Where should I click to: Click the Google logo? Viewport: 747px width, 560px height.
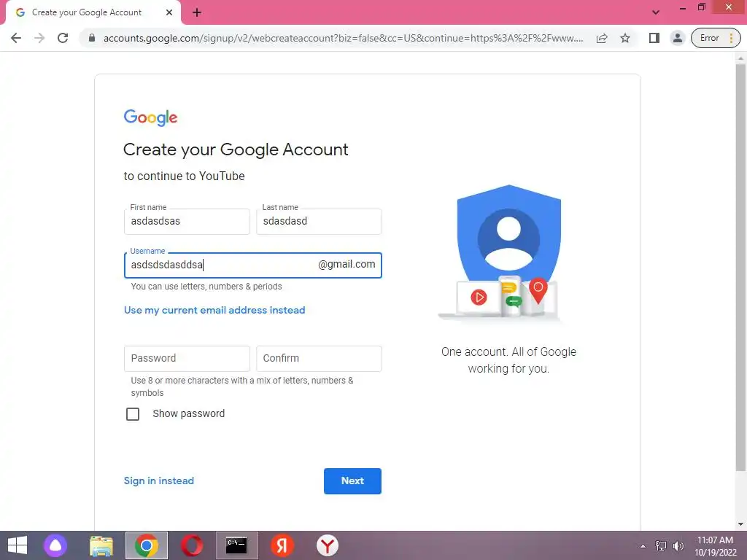tap(150, 117)
